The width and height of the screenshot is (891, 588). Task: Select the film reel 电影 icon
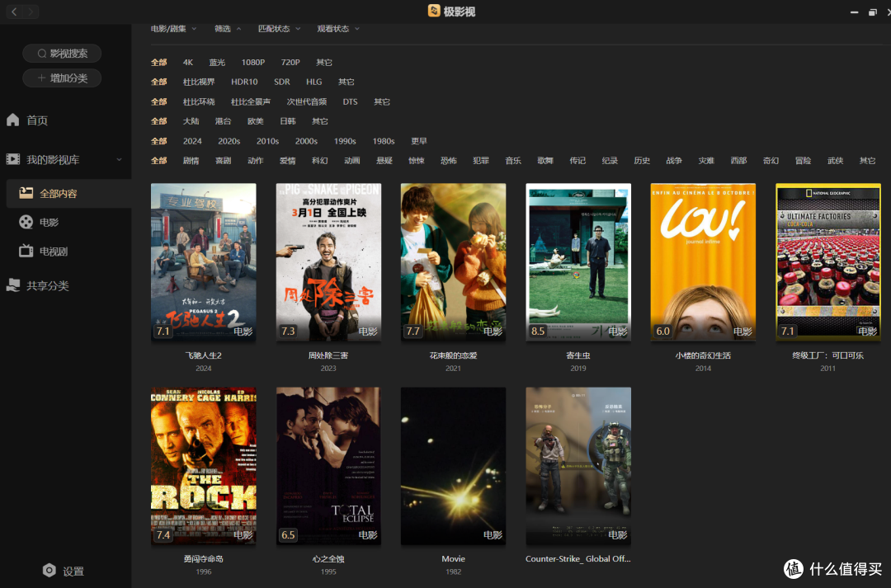(26, 222)
